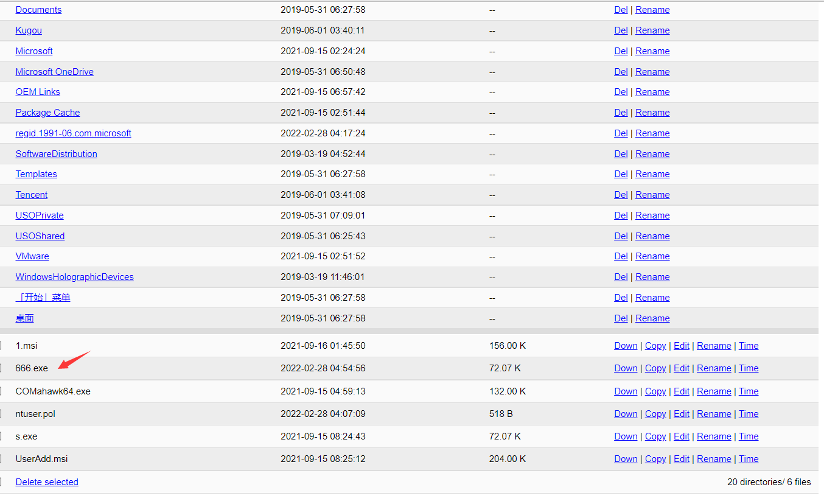Edit the ntuser.pol file
The width and height of the screenshot is (824, 504).
(x=682, y=414)
